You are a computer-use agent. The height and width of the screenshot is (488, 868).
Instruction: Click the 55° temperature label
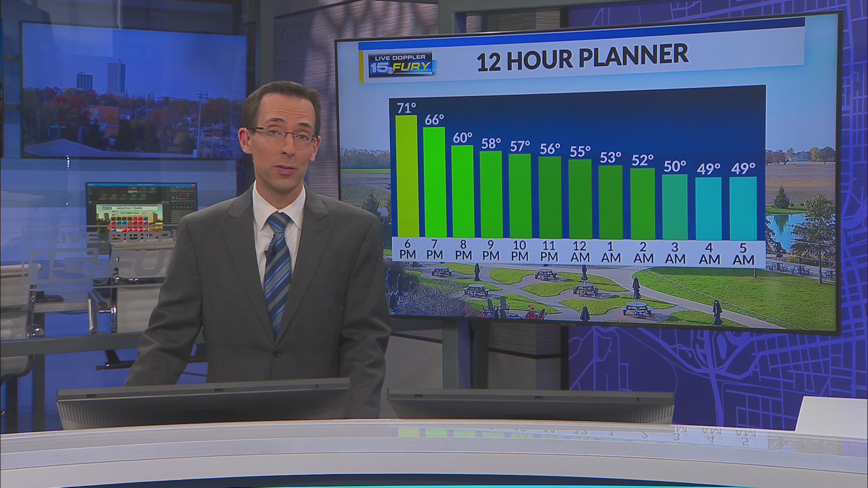point(580,151)
